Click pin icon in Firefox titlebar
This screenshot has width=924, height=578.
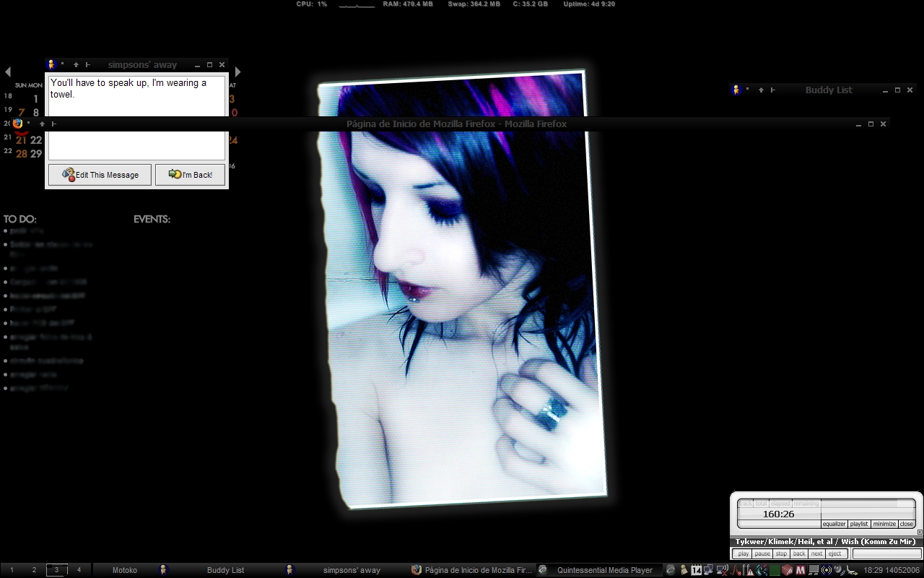tap(53, 124)
